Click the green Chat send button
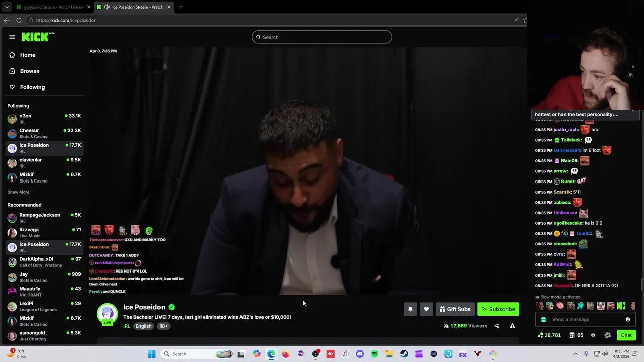 [x=626, y=335]
